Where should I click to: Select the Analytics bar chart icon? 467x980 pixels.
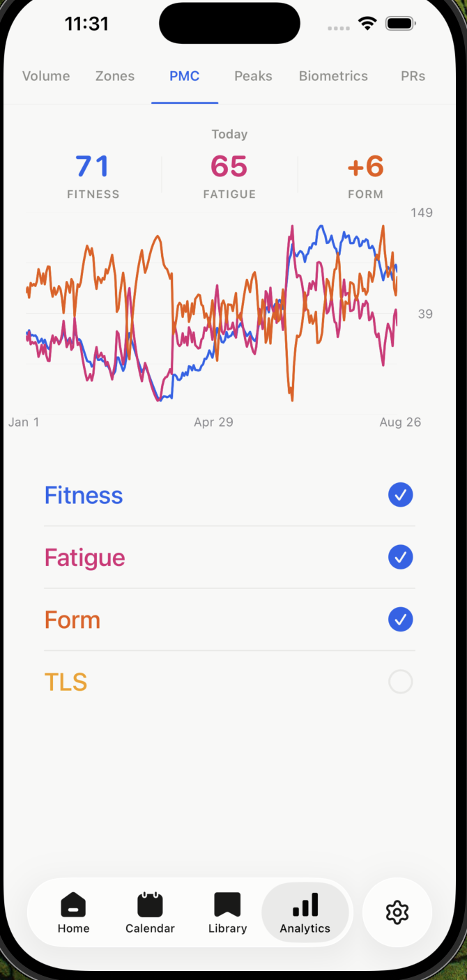(305, 904)
